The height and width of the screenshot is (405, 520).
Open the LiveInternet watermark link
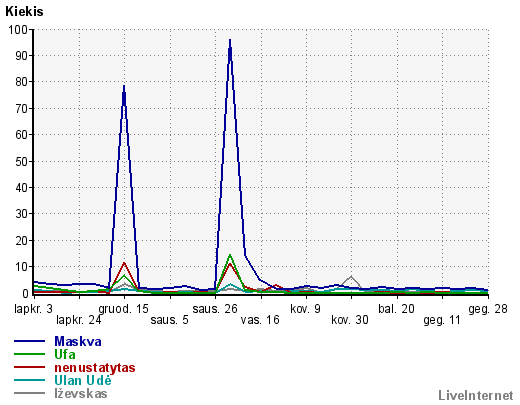point(476,395)
